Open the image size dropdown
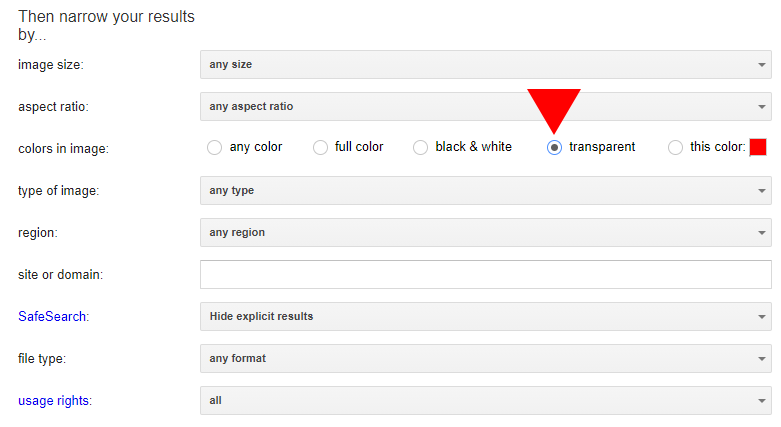 [486, 64]
